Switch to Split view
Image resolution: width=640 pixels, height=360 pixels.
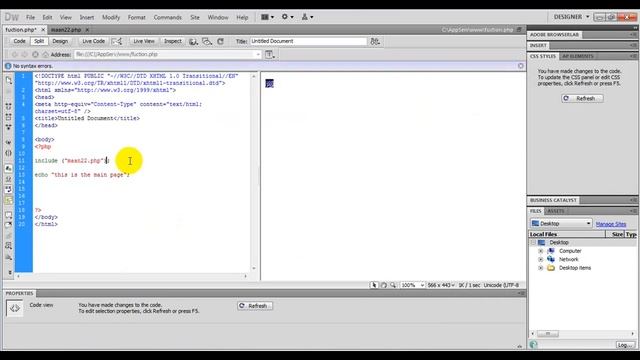tap(39, 41)
